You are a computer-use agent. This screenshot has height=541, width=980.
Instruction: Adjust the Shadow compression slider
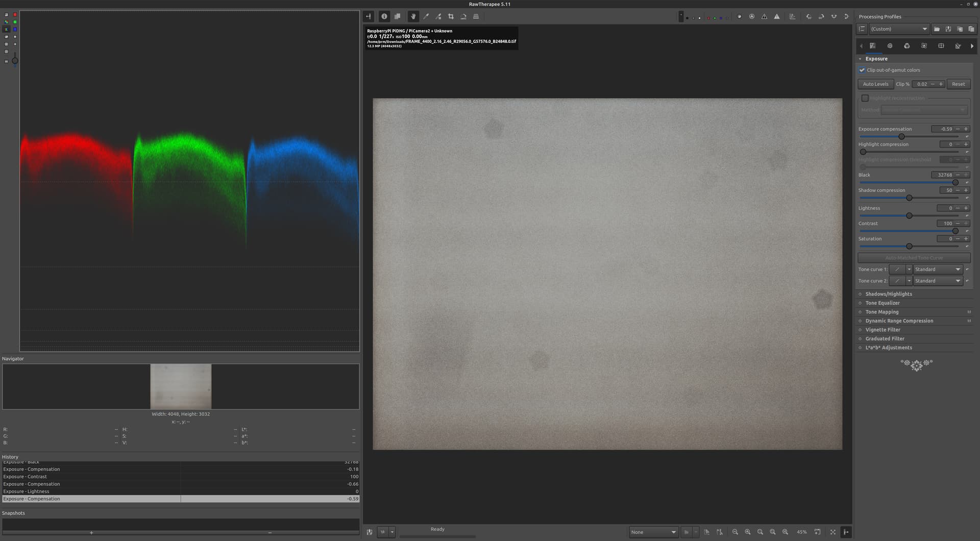point(909,198)
